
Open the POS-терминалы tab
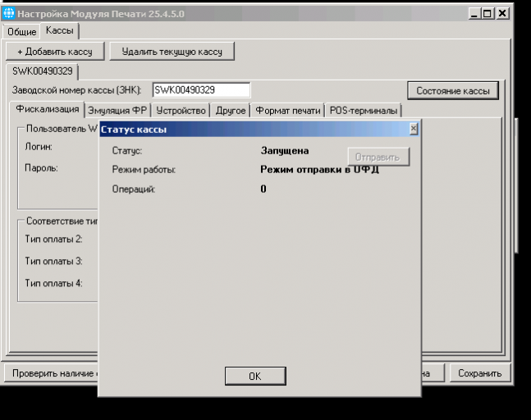click(364, 110)
